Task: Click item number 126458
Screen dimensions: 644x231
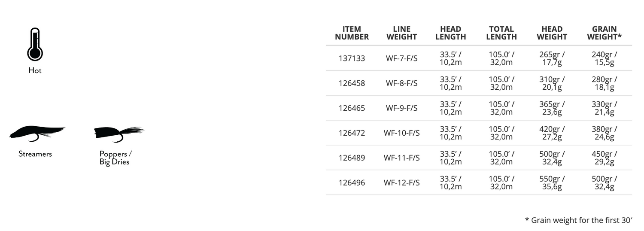Action: (352, 83)
